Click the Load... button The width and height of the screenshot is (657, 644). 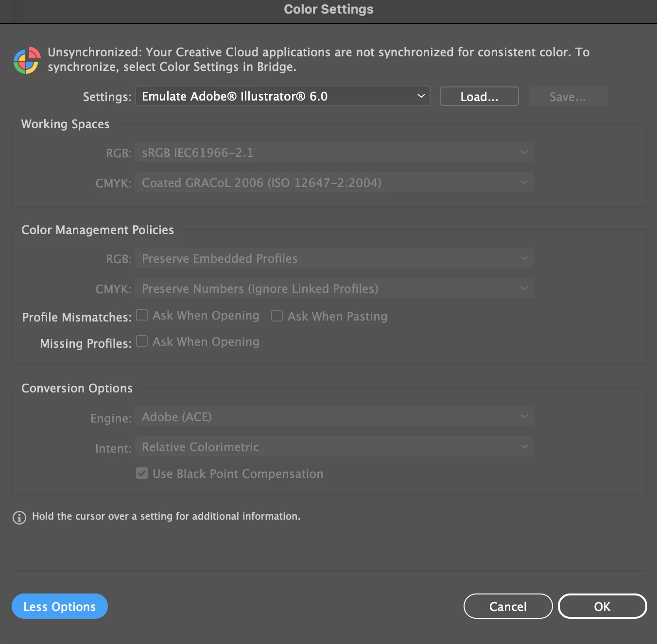point(480,96)
